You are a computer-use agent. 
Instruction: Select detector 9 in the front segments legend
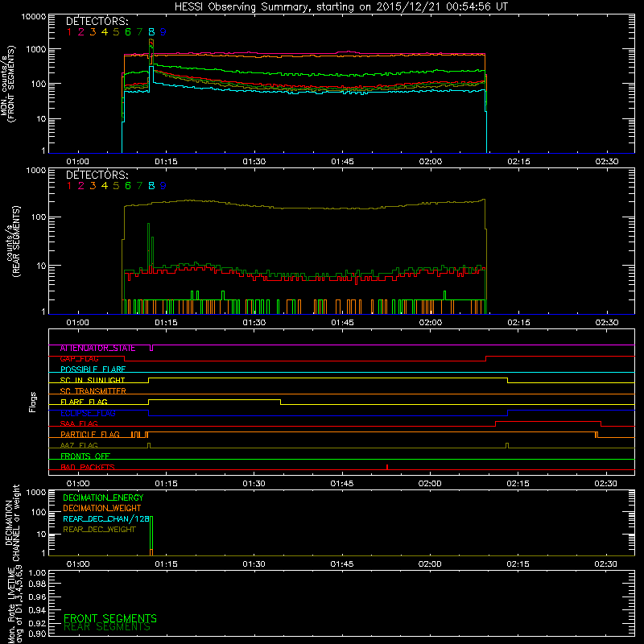(163, 32)
